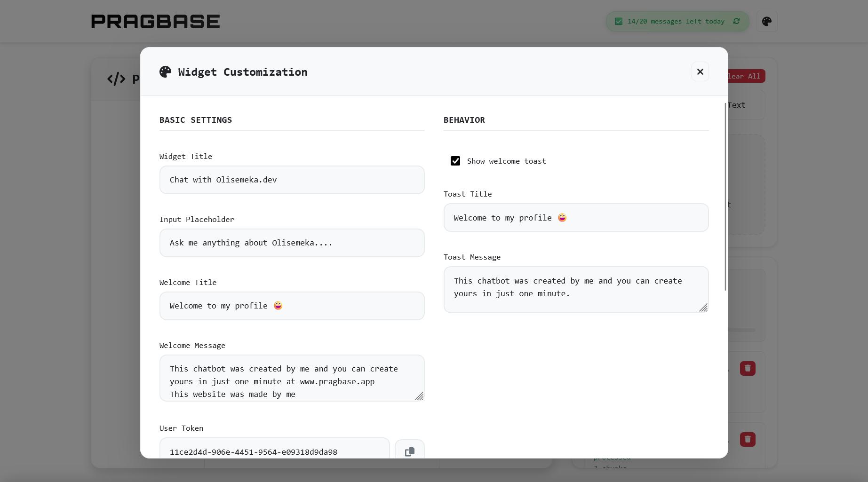Click the refresh icon in messages counter
This screenshot has width=868, height=482.
736,21
